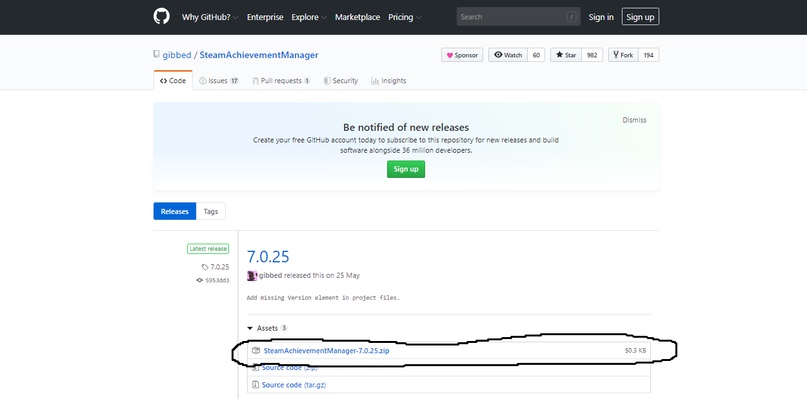Open the Pull requests tab
Viewport: 807px width, 399px height.
click(282, 81)
